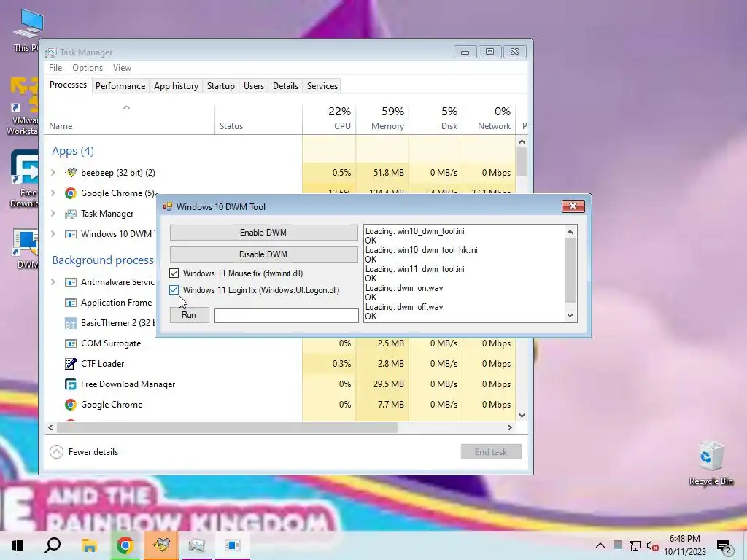Expand the Task Manager app row

coord(53,214)
